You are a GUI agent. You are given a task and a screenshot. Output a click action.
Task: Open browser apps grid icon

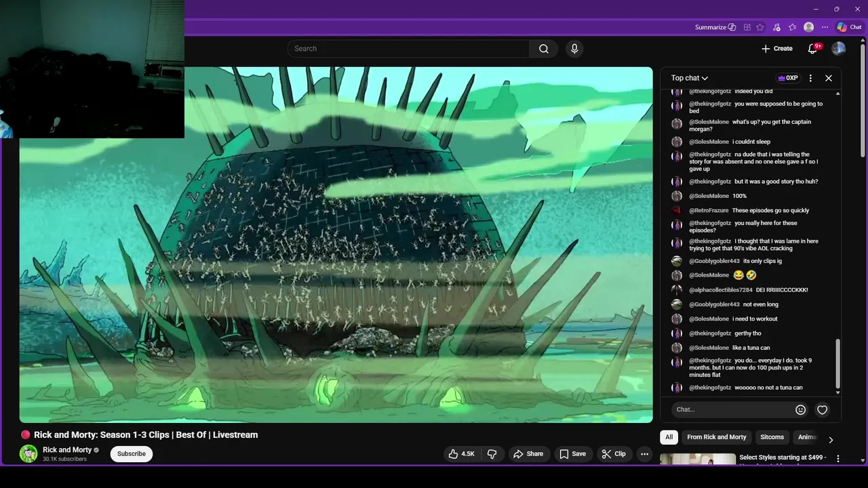coord(747,27)
